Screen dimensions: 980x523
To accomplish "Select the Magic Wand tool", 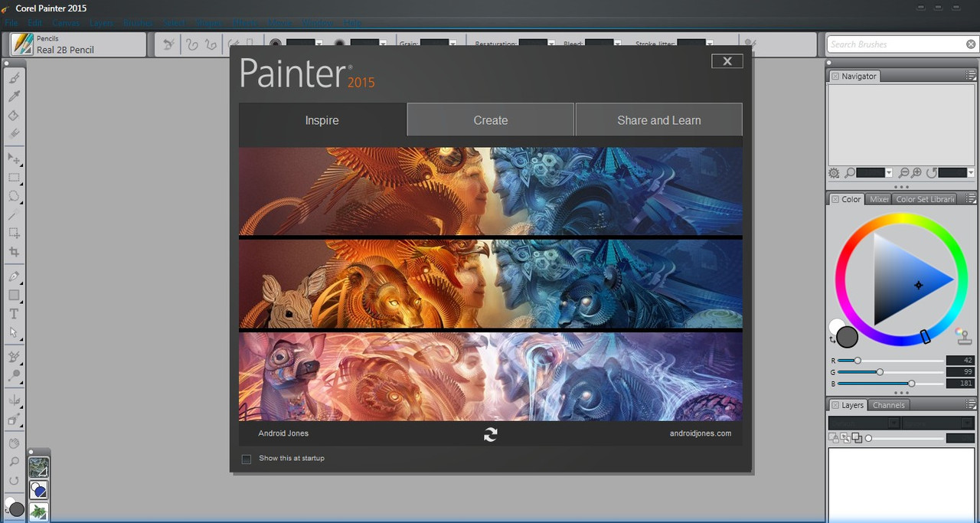I will coord(14,215).
